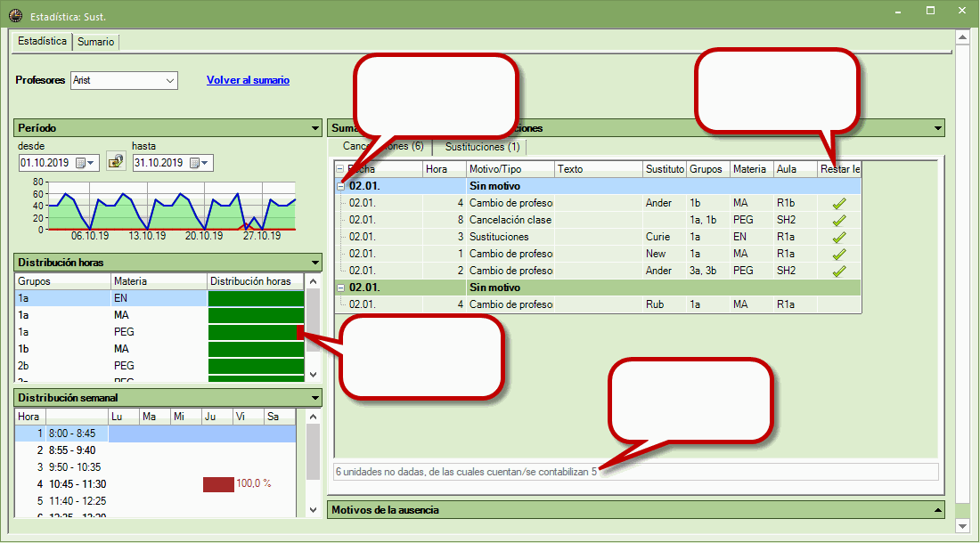
Task: Sort table by Sustituto column header
Action: tap(665, 169)
